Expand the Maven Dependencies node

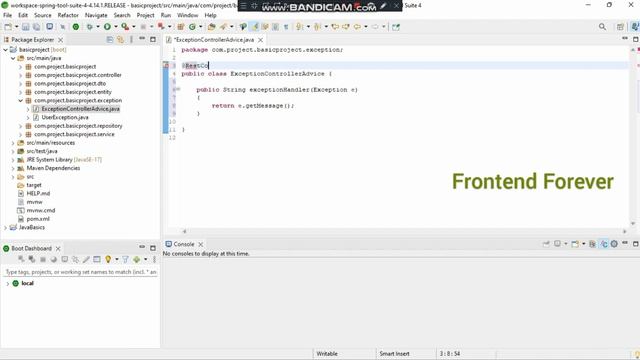point(13,168)
